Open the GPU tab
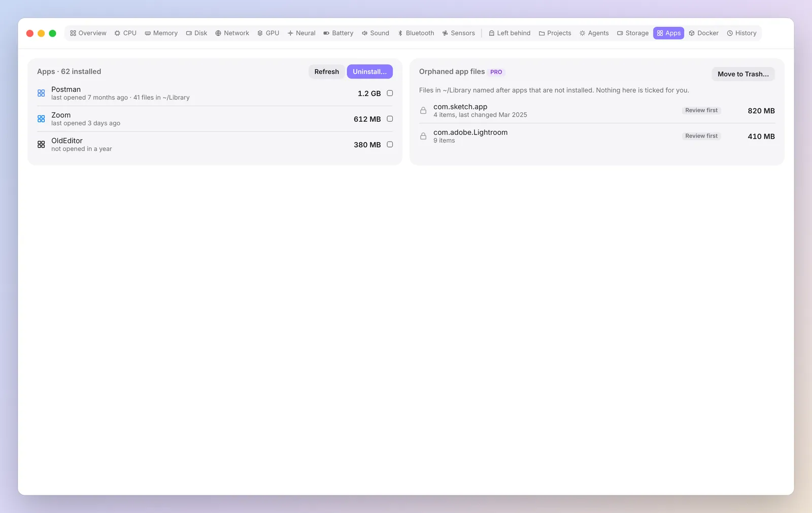Image resolution: width=812 pixels, height=513 pixels. coord(268,33)
